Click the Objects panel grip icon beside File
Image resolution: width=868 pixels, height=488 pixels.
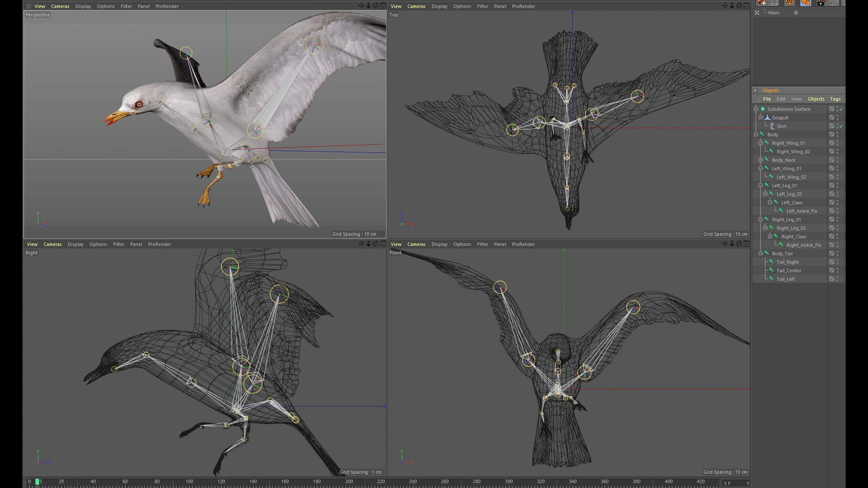click(x=757, y=99)
